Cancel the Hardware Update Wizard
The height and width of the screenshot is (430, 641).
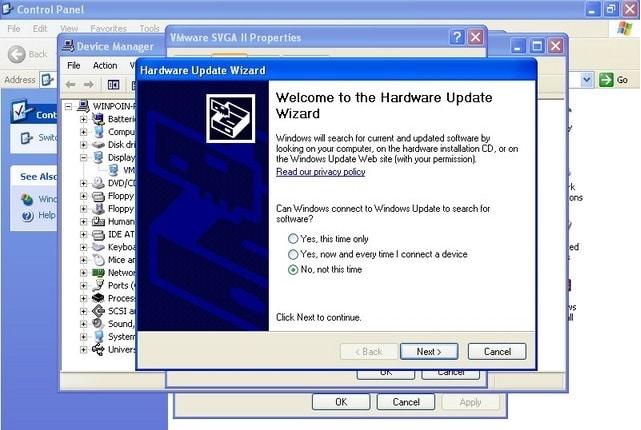tap(497, 352)
